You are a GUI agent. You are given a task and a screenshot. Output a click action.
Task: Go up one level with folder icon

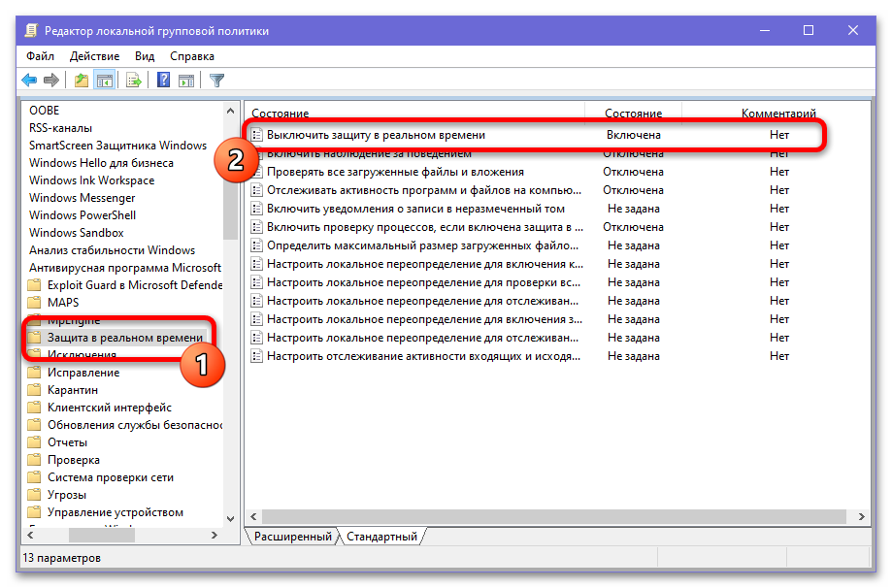pyautogui.click(x=82, y=81)
